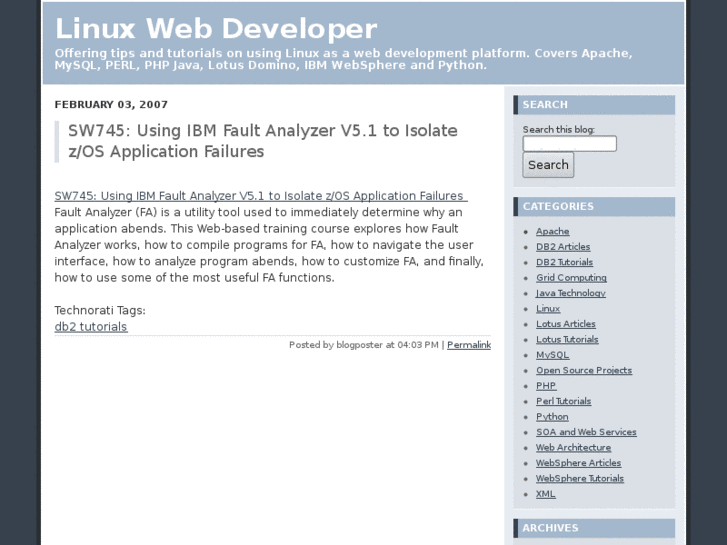Open the Python category
The width and height of the screenshot is (727, 545).
[x=552, y=417]
